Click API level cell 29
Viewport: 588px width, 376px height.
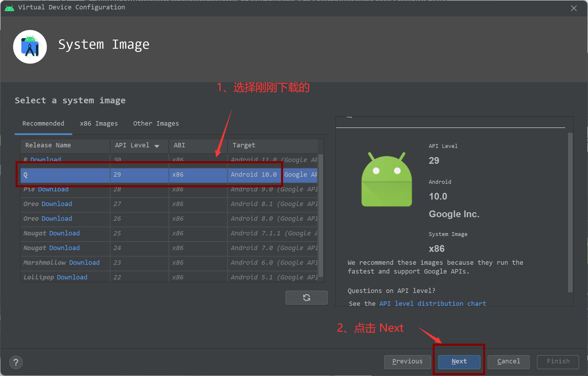pos(140,175)
